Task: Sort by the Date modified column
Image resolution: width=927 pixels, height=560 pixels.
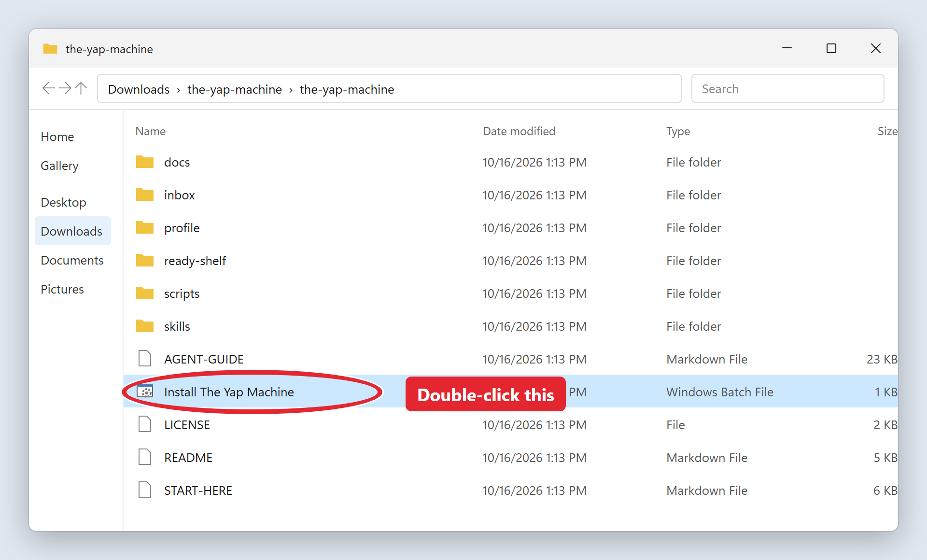Action: tap(519, 131)
